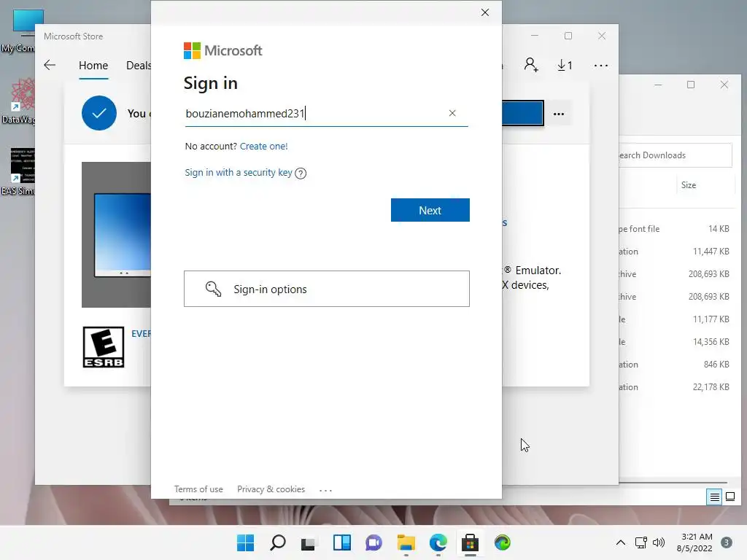
Task: Open Chat from the taskbar
Action: pos(374,542)
